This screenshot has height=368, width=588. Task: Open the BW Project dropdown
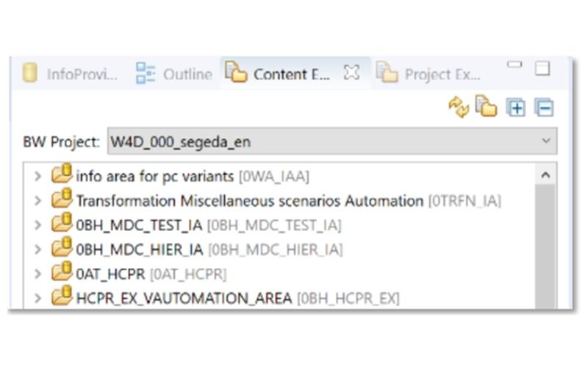click(x=332, y=141)
